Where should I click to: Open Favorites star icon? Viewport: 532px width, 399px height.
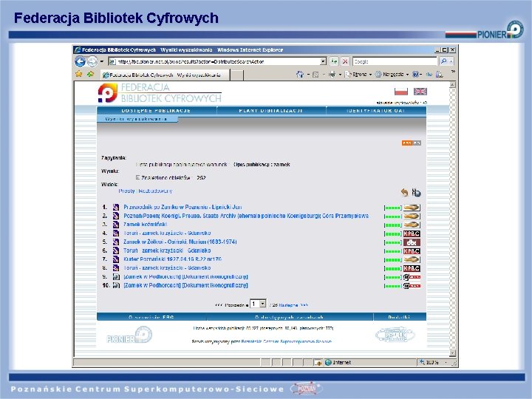coord(79,74)
